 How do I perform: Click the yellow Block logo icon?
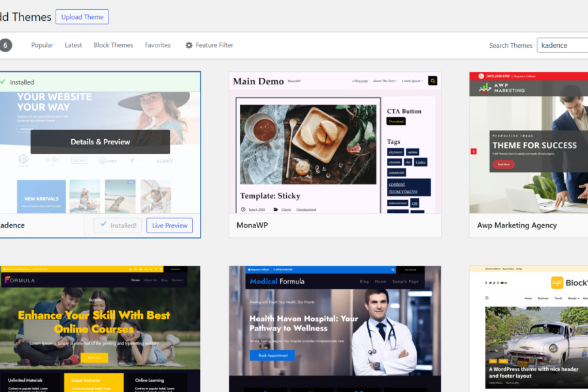pos(557,282)
